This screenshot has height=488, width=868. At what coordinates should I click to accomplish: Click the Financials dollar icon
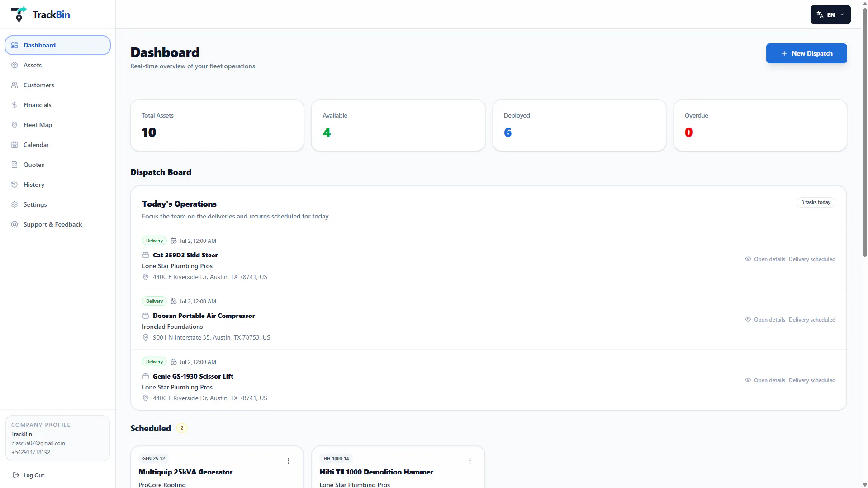tap(14, 105)
